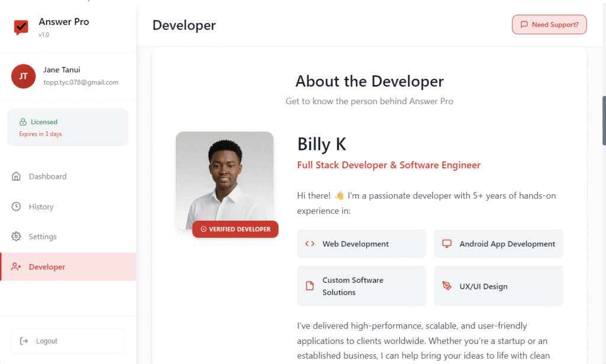Click the Need Support? button
The image size is (606, 364).
point(549,24)
